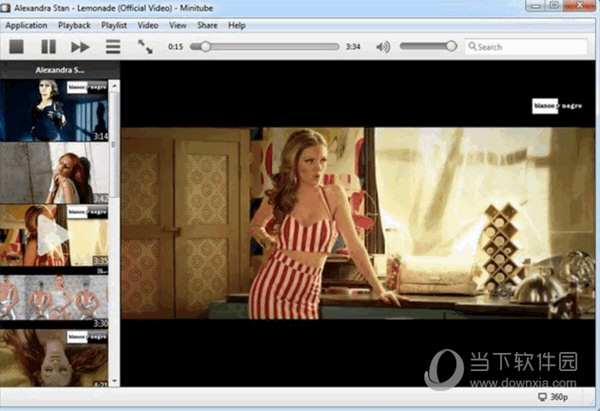Click the monitor icon beside 360p

tap(542, 397)
